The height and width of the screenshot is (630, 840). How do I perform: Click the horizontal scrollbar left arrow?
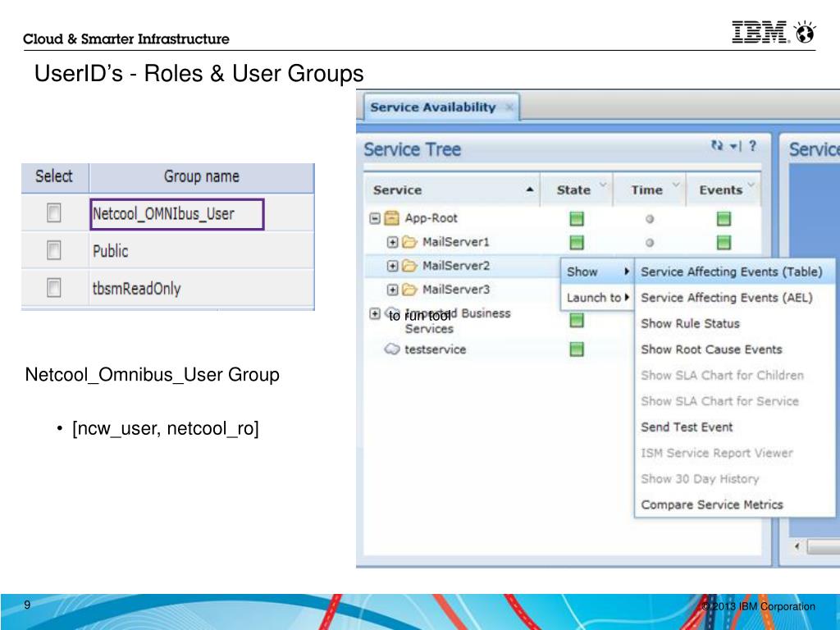(796, 546)
